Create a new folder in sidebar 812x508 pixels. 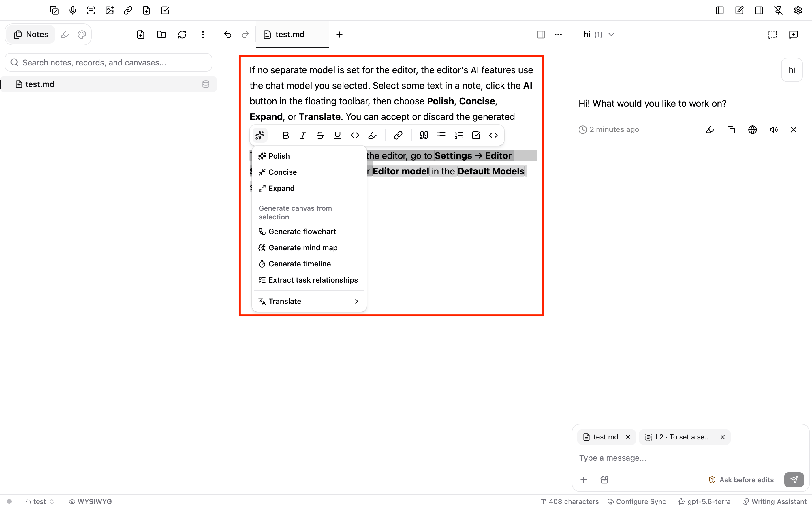tap(161, 34)
